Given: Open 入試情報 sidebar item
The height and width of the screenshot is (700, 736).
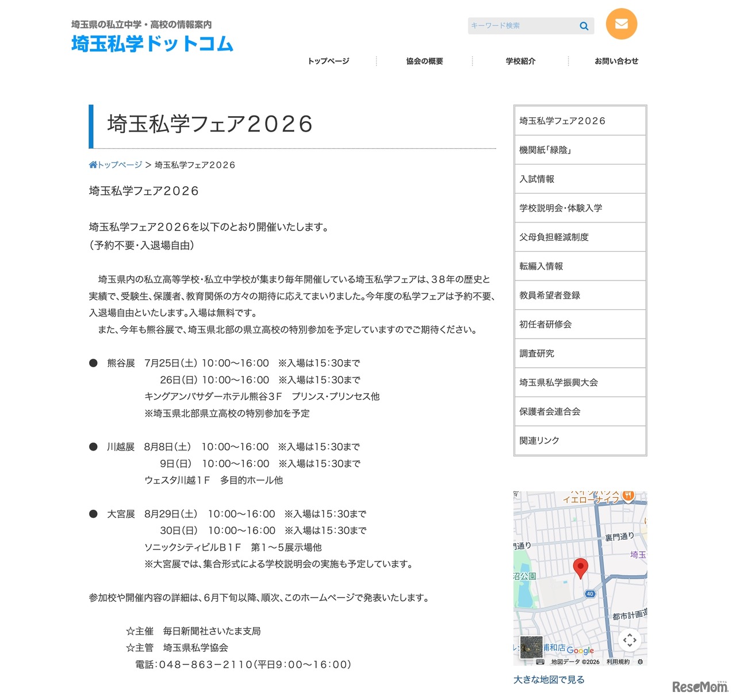Looking at the screenshot, I should pos(580,179).
